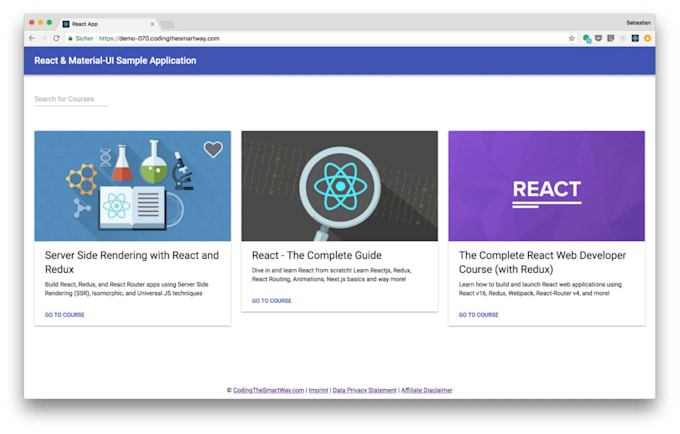Click the browser forward arrow

coord(44,38)
